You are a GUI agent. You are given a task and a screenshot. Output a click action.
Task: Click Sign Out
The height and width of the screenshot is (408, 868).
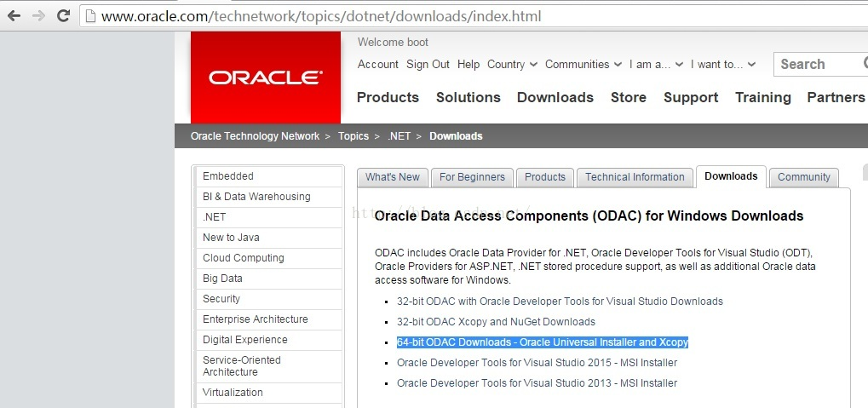point(428,64)
